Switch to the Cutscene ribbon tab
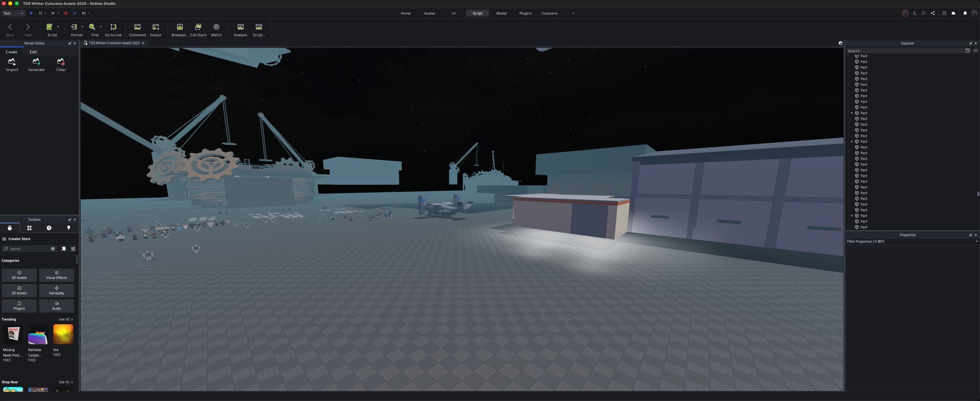Viewport: 980px width, 401px height. click(549, 13)
